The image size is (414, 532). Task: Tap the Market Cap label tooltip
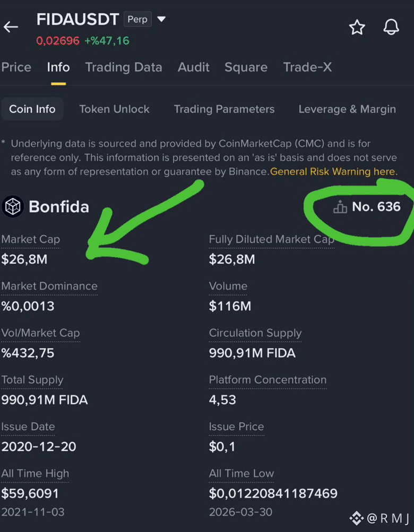31,239
